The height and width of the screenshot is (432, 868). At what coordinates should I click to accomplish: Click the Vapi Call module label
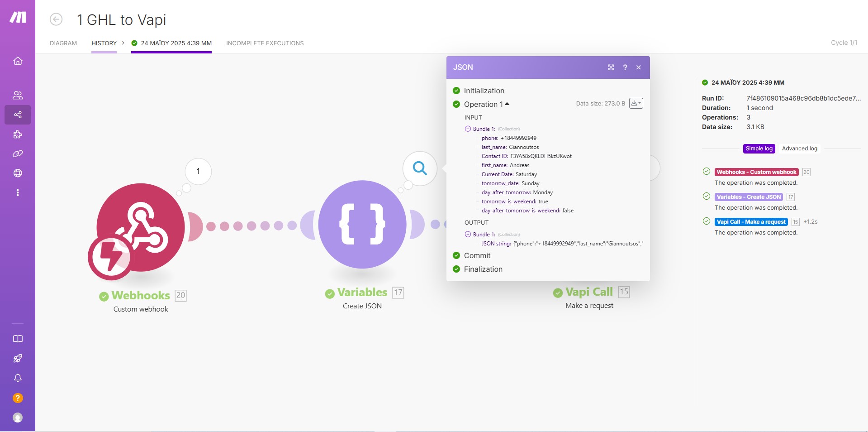tap(589, 292)
